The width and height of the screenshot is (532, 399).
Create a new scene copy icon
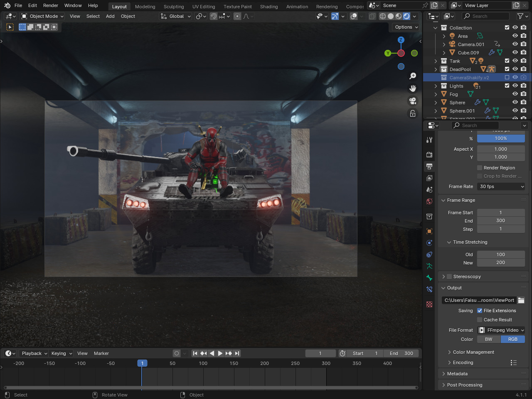[x=434, y=5]
